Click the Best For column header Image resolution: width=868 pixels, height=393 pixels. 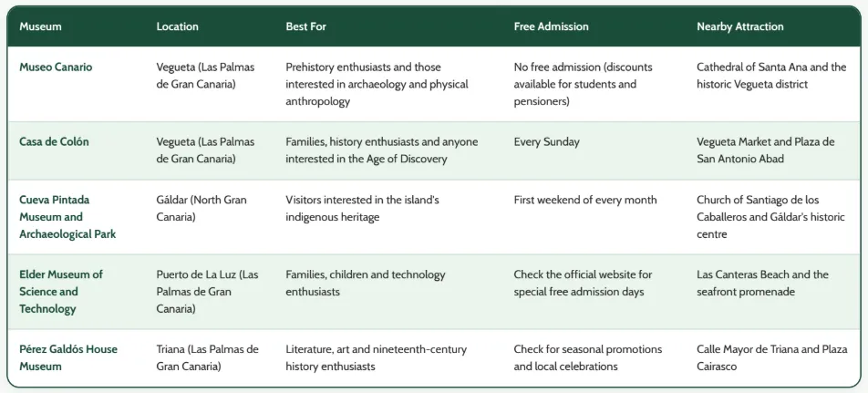pos(305,26)
